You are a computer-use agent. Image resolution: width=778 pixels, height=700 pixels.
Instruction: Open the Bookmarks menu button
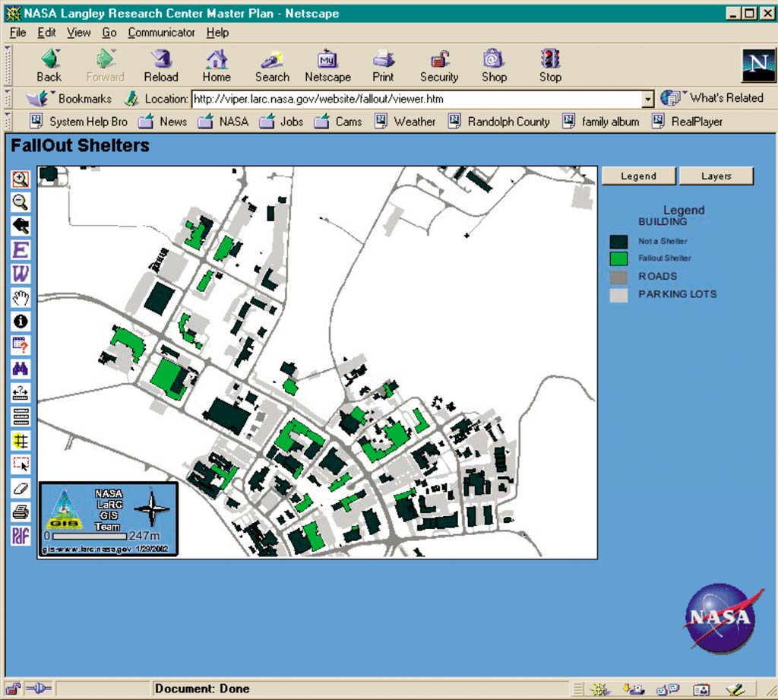(x=69, y=98)
